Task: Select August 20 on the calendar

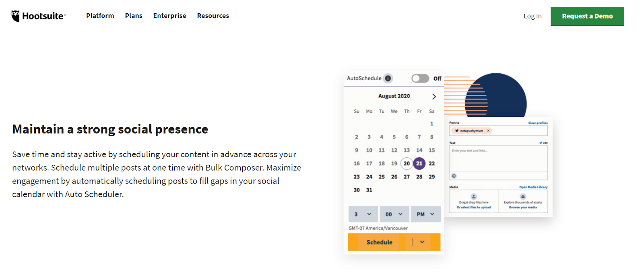Action: click(407, 163)
